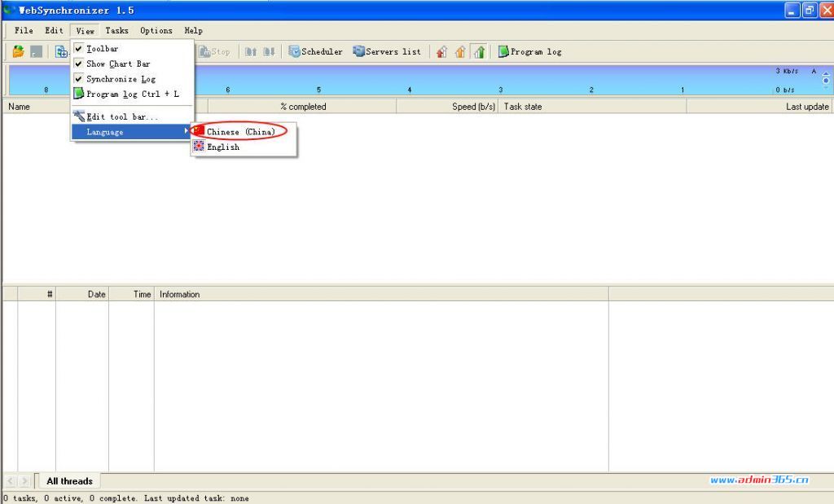The width and height of the screenshot is (834, 504).
Task: Close the open View menu
Action: (85, 30)
